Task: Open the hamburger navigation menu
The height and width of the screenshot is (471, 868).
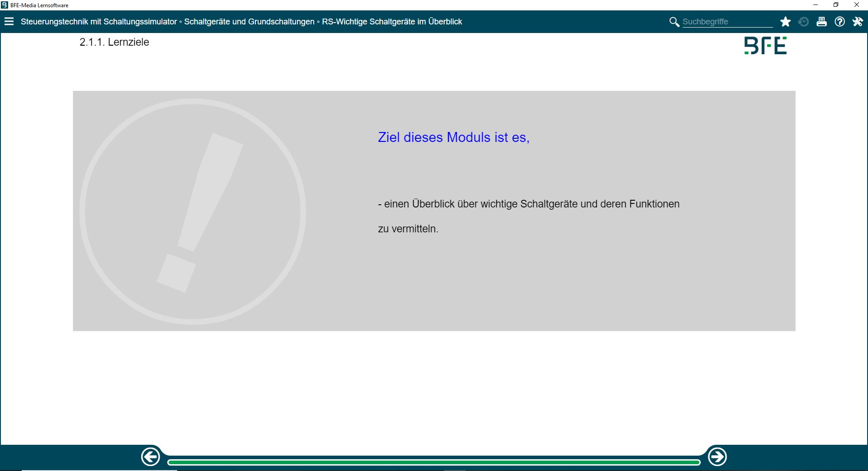Action: click(9, 22)
